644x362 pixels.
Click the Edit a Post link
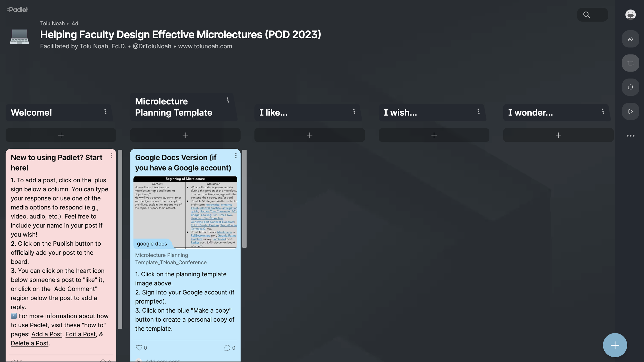pyautogui.click(x=80, y=334)
